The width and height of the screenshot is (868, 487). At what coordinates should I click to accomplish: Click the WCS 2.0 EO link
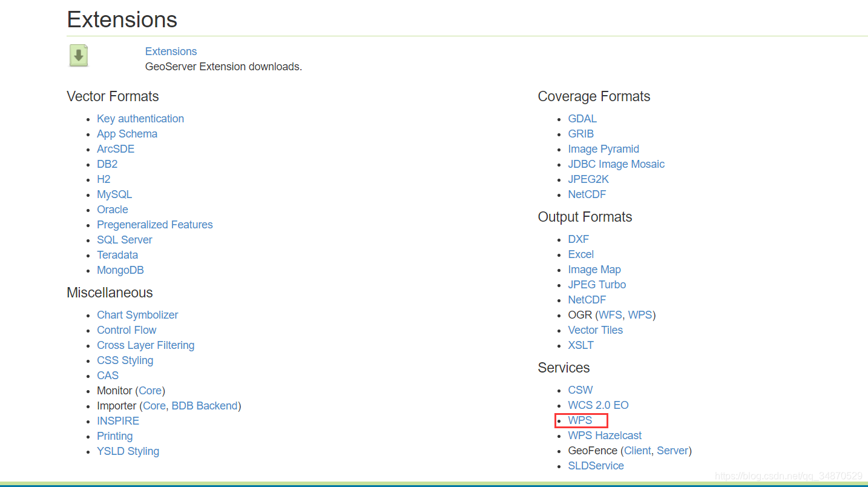pos(599,405)
